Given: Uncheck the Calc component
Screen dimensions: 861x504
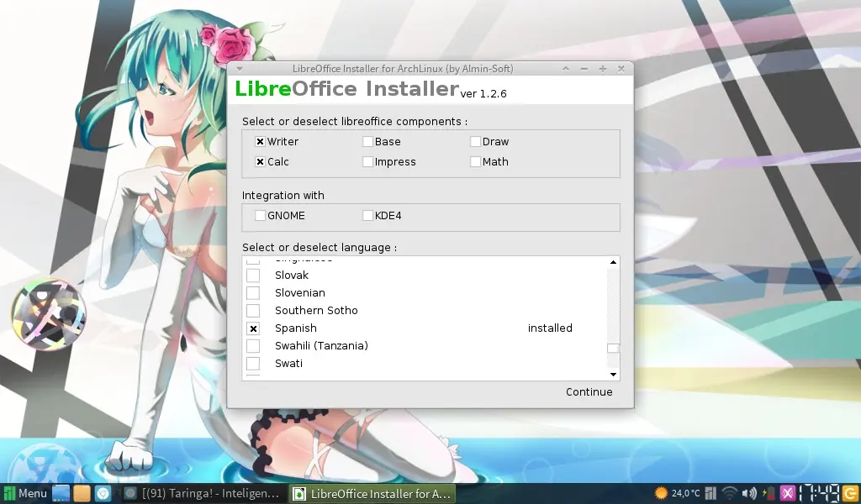Looking at the screenshot, I should (x=260, y=162).
